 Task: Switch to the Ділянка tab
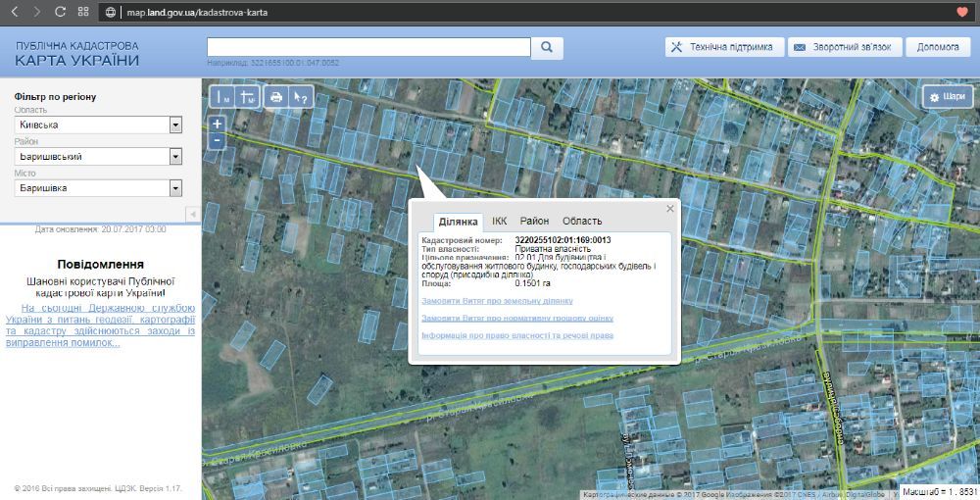pos(458,222)
